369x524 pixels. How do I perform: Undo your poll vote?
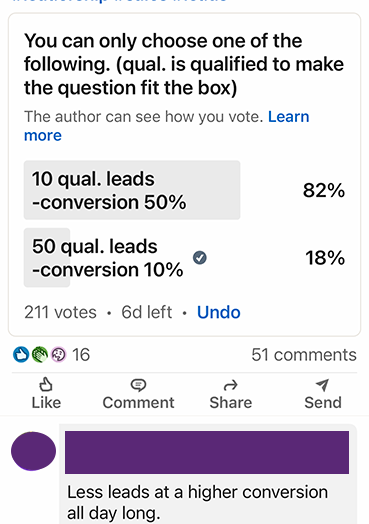[219, 312]
